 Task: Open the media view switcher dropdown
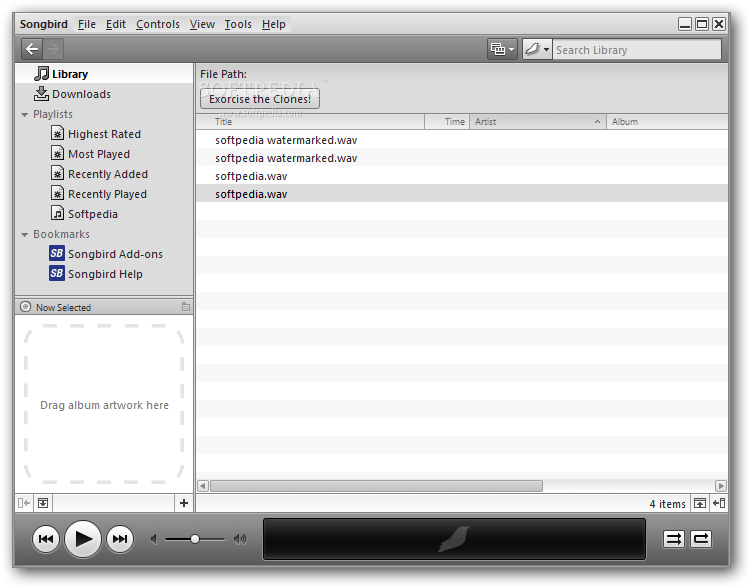pyautogui.click(x=502, y=49)
